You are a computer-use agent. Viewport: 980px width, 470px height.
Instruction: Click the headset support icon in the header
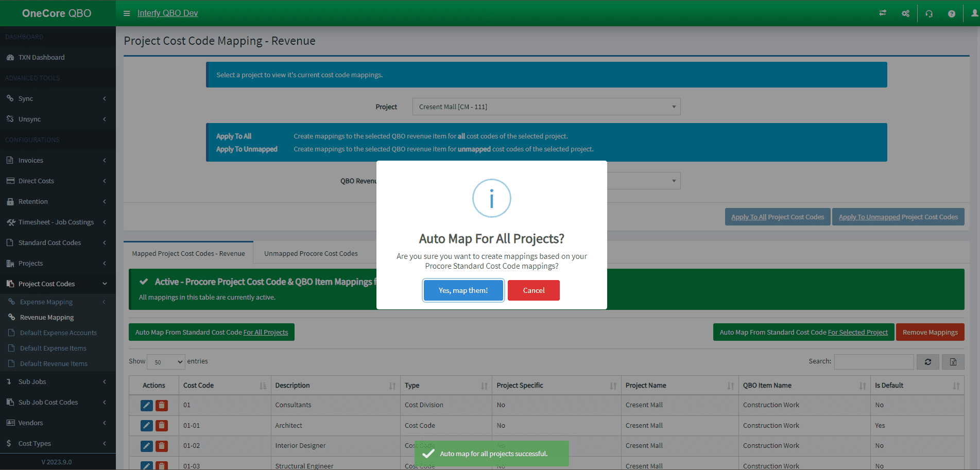(929, 13)
